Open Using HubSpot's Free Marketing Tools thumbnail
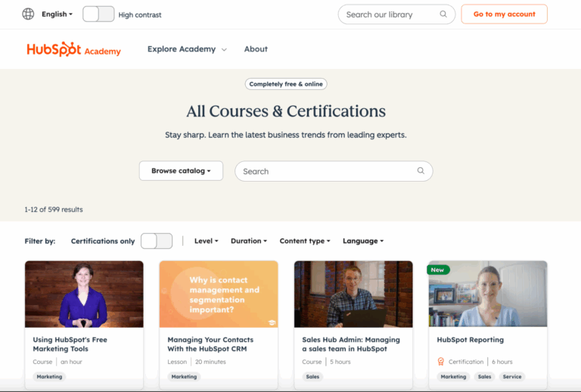 (84, 294)
